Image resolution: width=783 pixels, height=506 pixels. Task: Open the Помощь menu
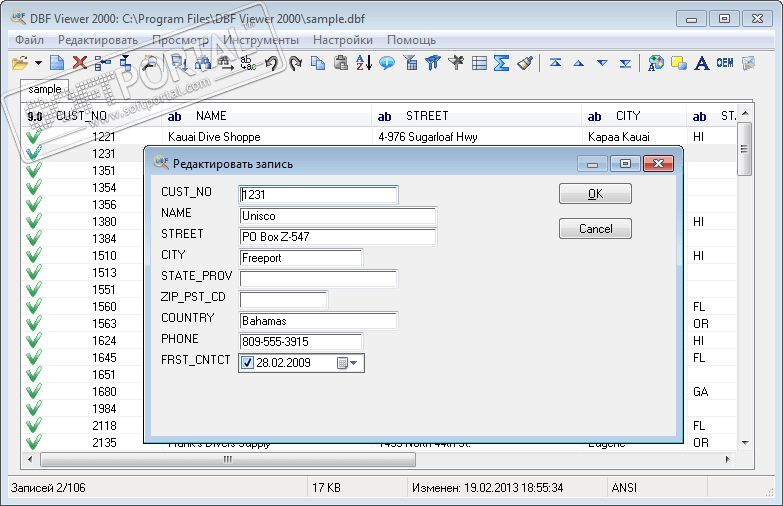point(411,40)
